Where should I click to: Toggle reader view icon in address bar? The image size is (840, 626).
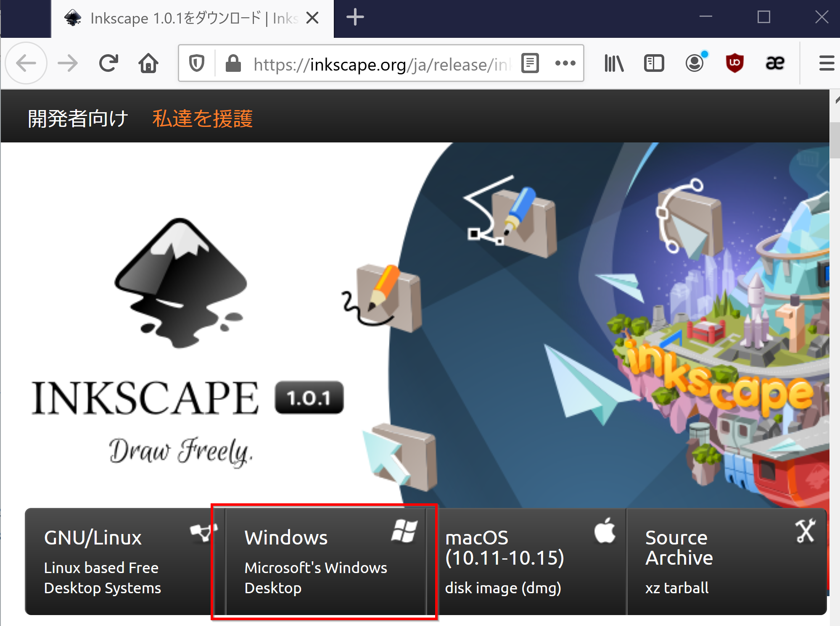(530, 63)
